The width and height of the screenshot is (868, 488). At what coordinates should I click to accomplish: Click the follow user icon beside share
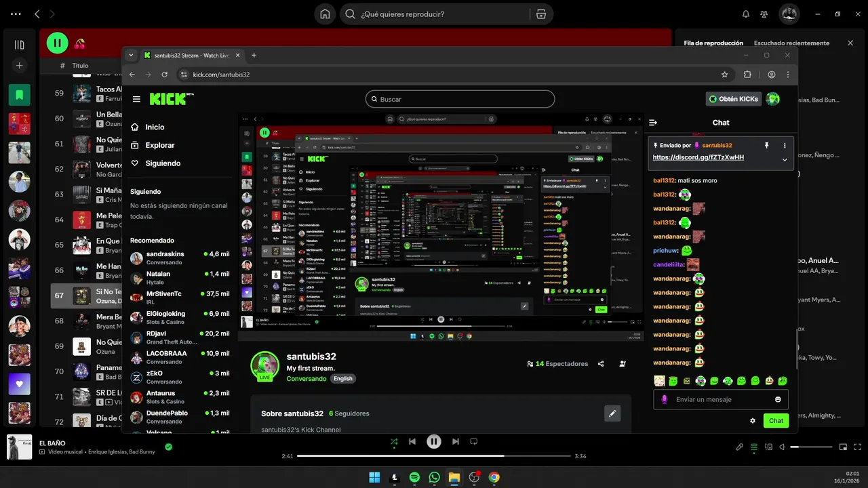[623, 364]
